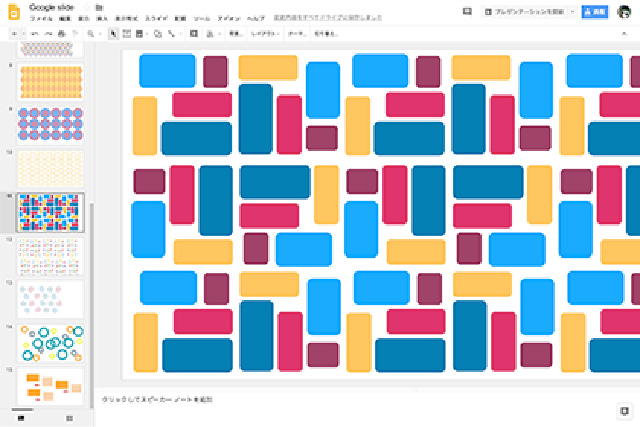640x427 pixels.
Task: Click the slide panel vertical scrollbar
Action: coord(92,305)
